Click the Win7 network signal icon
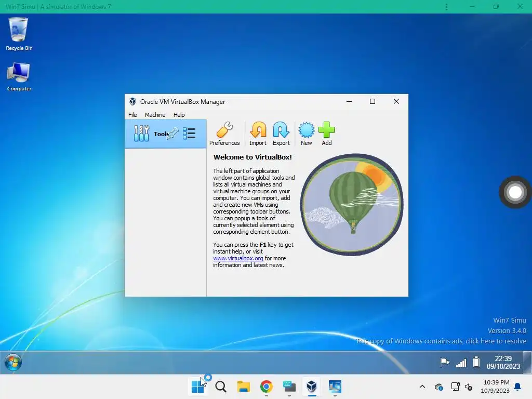The height and width of the screenshot is (399, 532). [461, 363]
